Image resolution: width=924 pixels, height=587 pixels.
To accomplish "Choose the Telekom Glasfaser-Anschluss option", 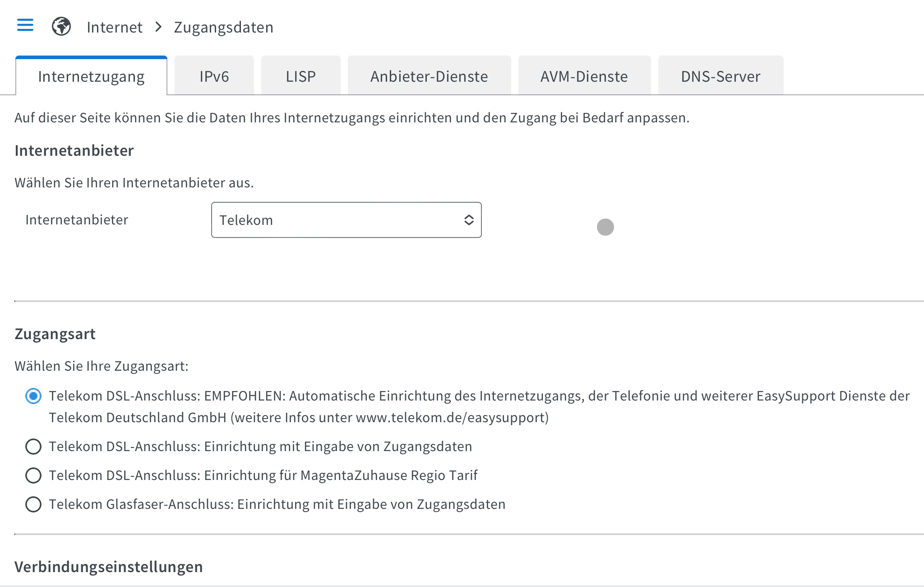I will tap(33, 504).
